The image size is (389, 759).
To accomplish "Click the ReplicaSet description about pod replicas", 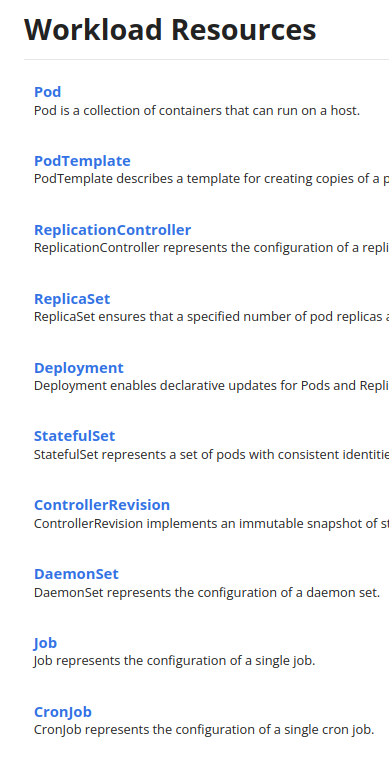I will click(x=211, y=317).
